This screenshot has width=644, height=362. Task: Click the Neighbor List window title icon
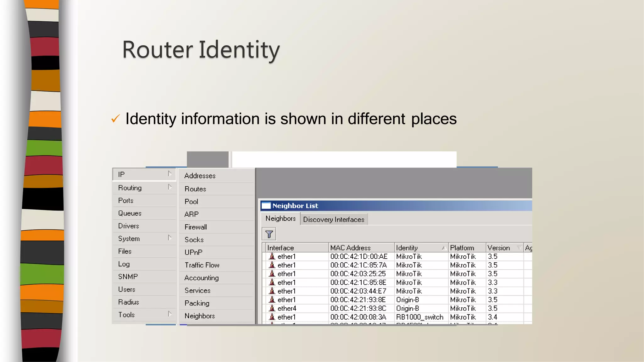coord(266,206)
